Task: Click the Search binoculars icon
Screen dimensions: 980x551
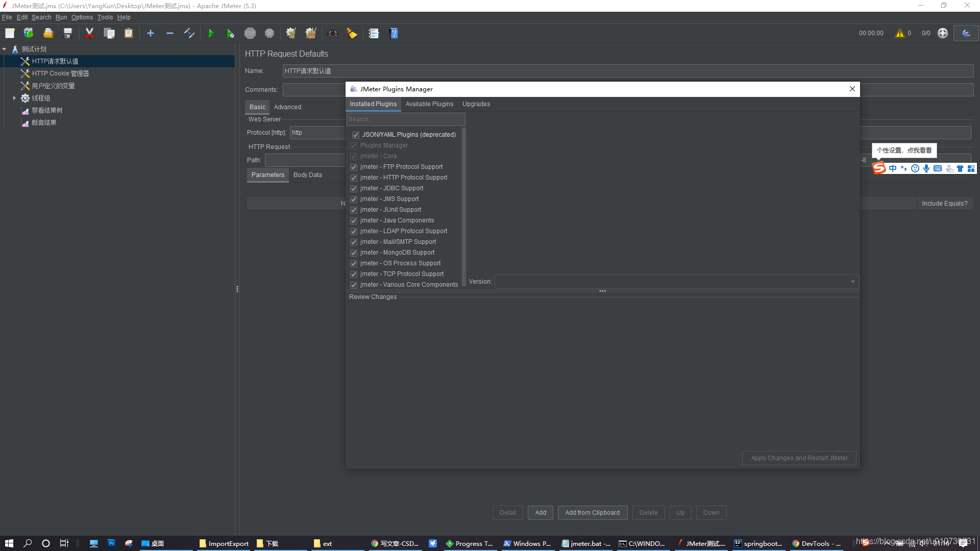Action: coord(333,34)
